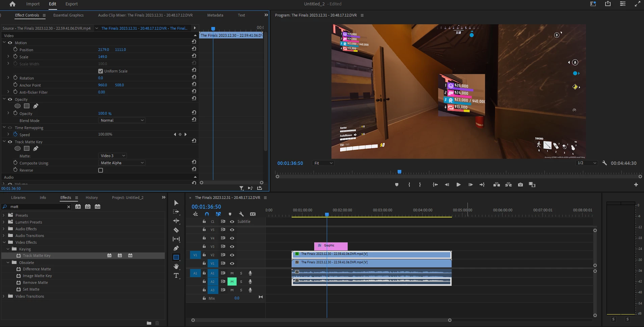Screen dimensions: 644x327
Task: Collapse the Keying folder
Action: coord(8,249)
